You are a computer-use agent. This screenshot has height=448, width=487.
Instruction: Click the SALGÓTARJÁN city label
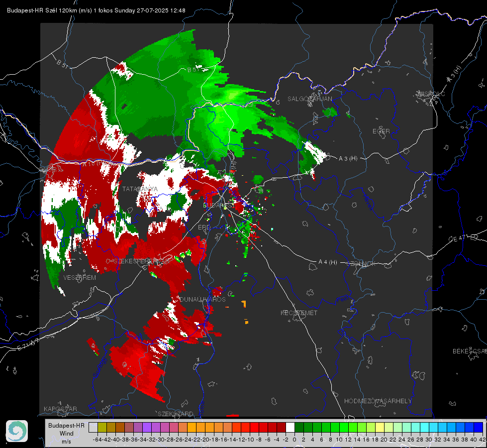[x=309, y=99]
